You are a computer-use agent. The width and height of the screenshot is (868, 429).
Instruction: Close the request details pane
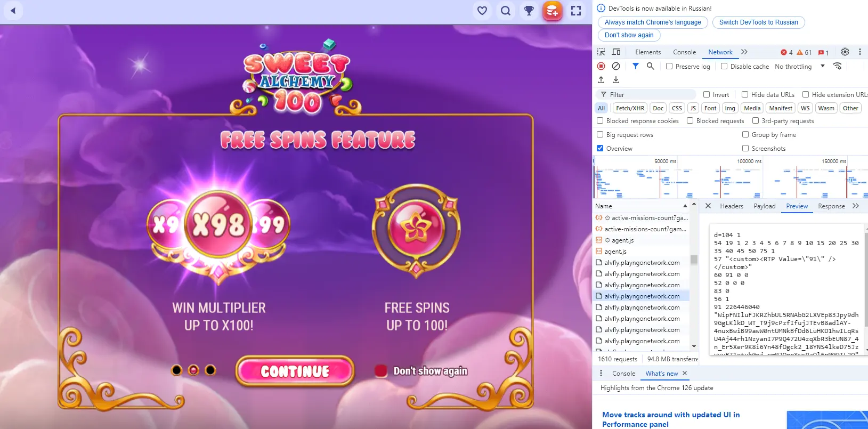tap(708, 206)
